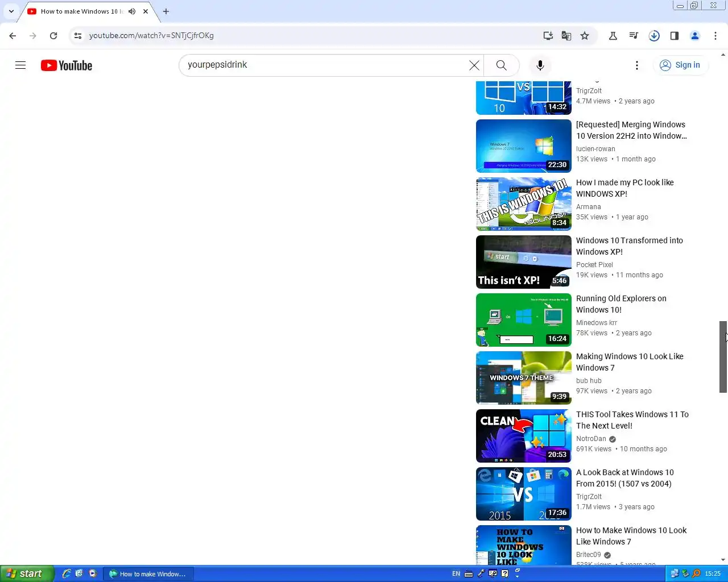Click the translate page icon

click(x=566, y=35)
